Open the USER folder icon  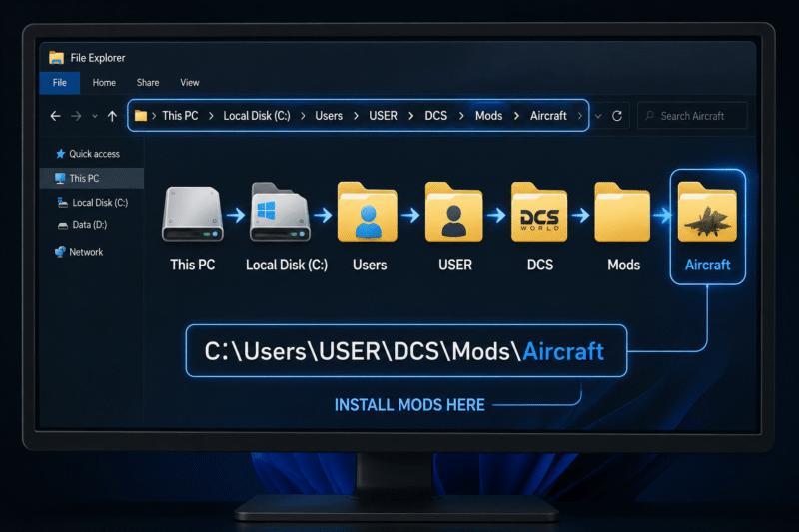pos(454,212)
